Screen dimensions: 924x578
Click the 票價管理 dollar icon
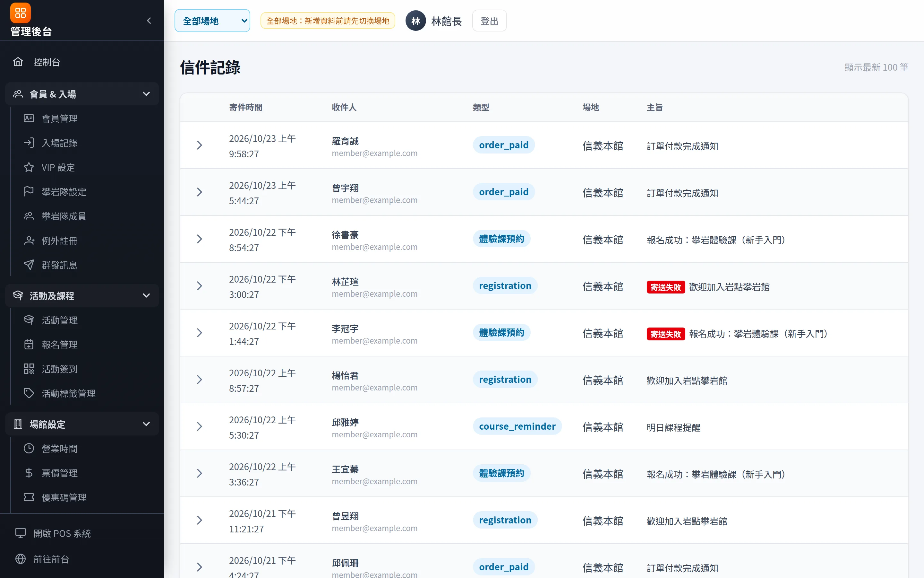(29, 473)
